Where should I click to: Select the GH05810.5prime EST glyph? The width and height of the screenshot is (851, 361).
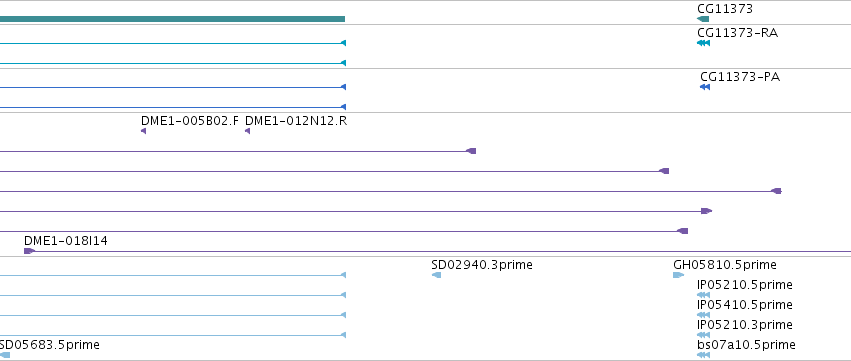(x=678, y=275)
